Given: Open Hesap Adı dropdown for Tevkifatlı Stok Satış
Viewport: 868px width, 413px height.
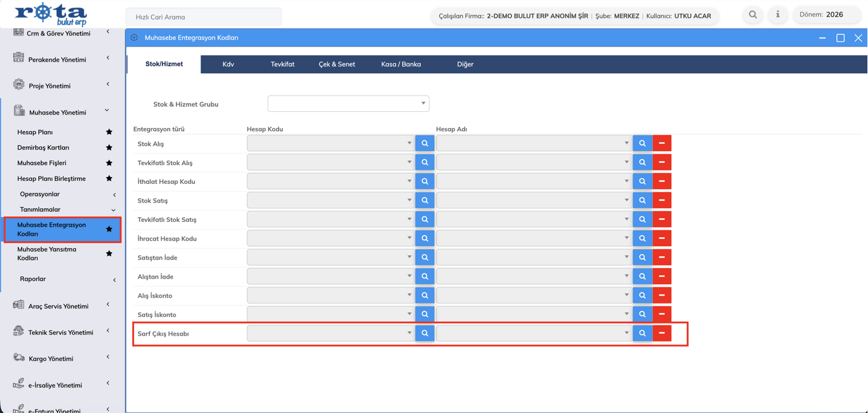Looking at the screenshot, I should pos(533,219).
